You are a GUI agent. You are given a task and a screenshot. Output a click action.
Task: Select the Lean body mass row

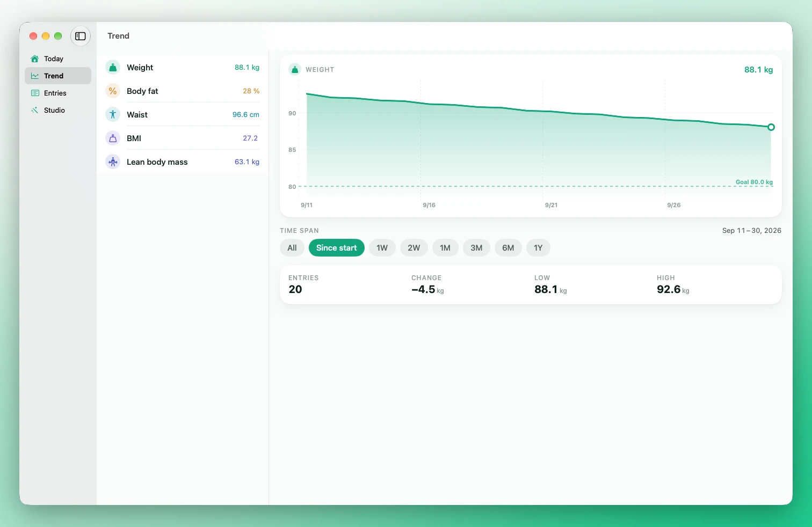(x=183, y=162)
